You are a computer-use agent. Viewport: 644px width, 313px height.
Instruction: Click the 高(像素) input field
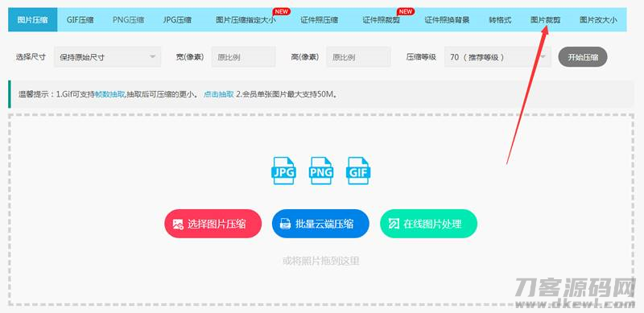point(358,57)
